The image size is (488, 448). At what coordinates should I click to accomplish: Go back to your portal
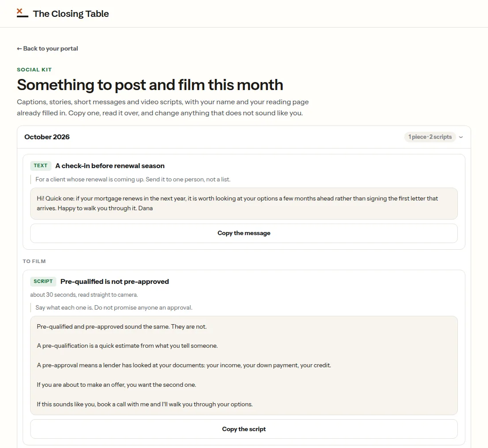coord(47,48)
